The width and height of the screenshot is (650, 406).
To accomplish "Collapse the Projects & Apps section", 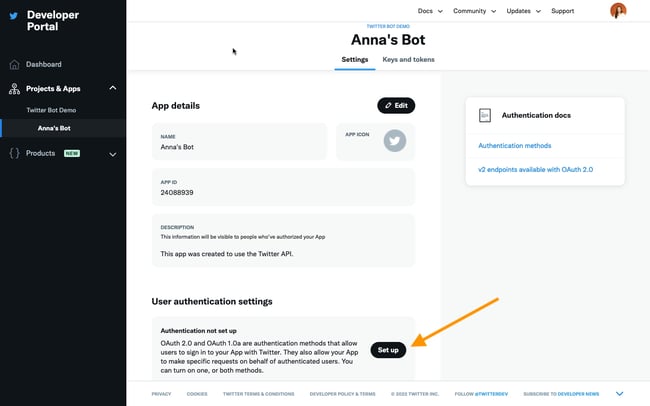I will point(113,88).
